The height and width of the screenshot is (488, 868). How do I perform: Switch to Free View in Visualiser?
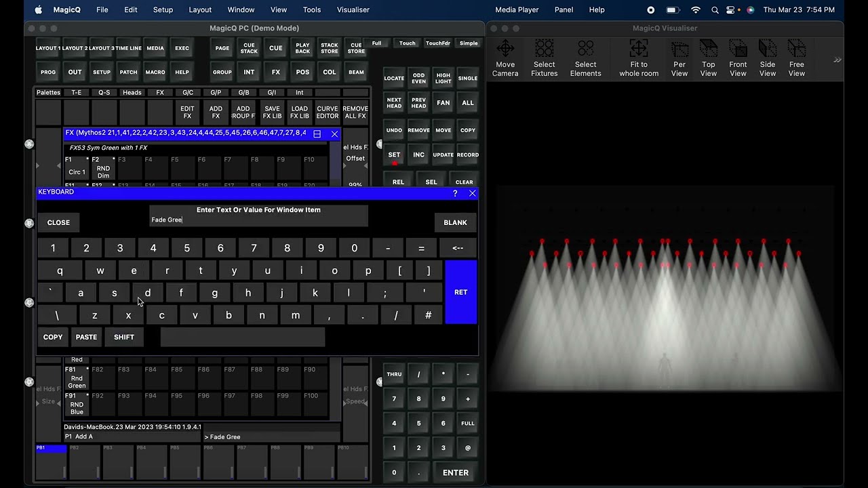[x=797, y=58]
